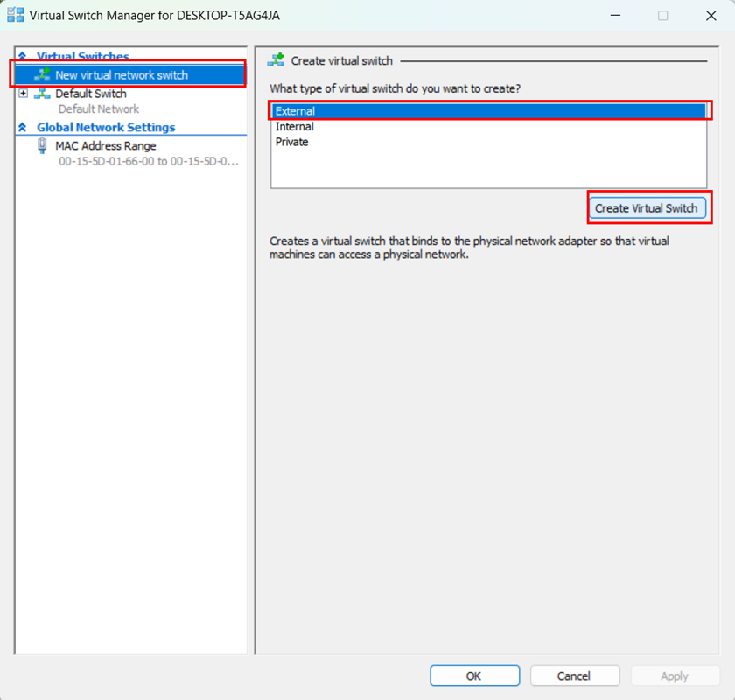Click the Apply button

point(675,675)
